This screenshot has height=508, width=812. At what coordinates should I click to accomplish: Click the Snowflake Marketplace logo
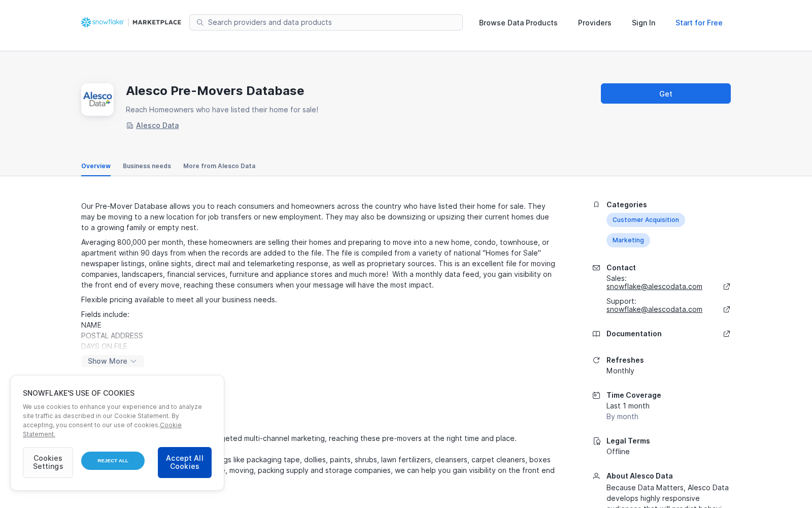[x=131, y=22]
